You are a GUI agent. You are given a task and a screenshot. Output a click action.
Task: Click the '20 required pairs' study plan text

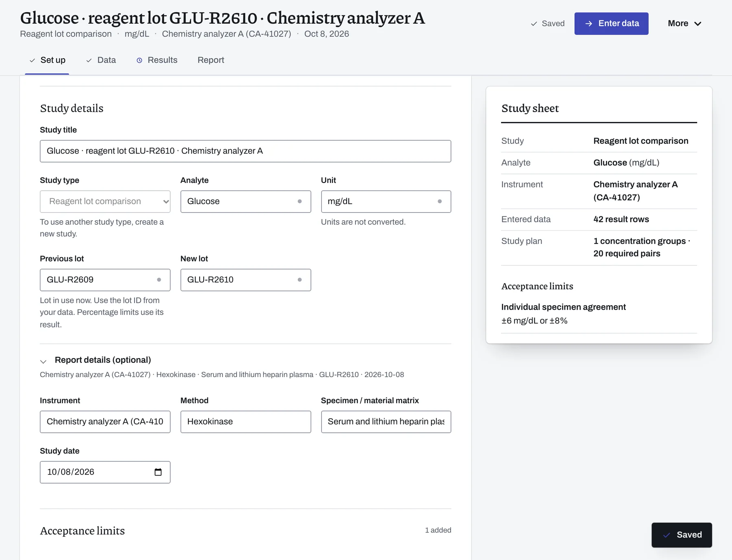(627, 254)
